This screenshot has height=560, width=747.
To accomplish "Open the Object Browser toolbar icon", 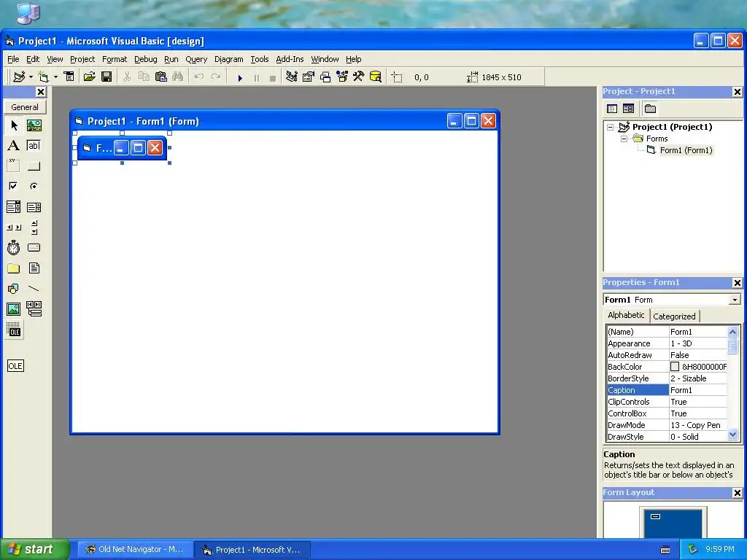I will (342, 77).
